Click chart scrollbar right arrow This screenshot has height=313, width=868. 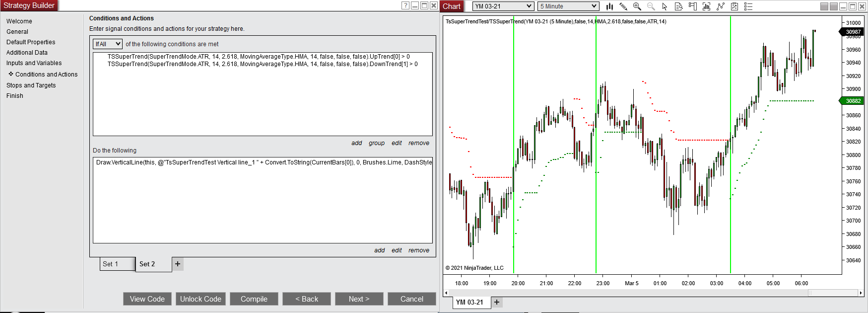(861, 293)
